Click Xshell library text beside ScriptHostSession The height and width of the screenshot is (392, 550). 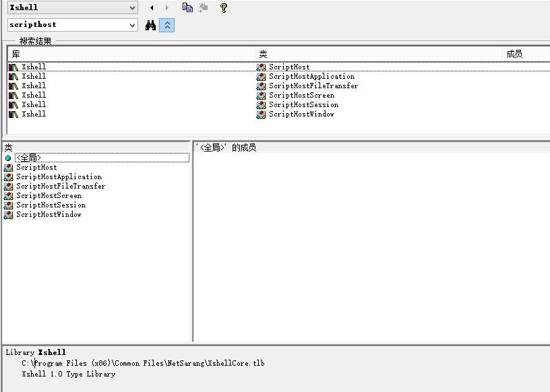[34, 105]
